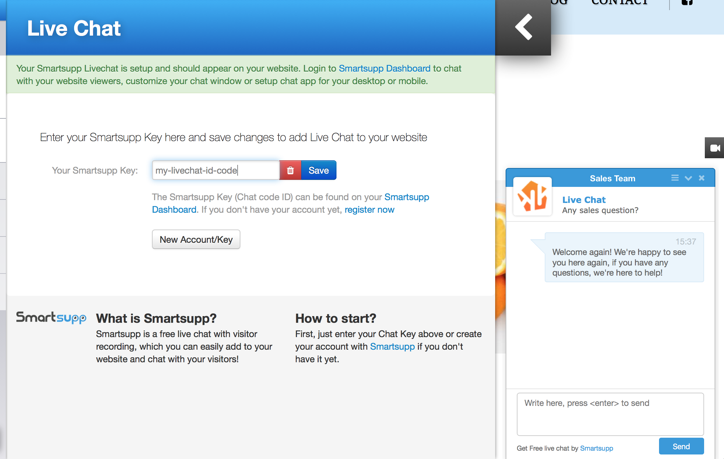Click the orange Live Chat avatar image

click(532, 198)
